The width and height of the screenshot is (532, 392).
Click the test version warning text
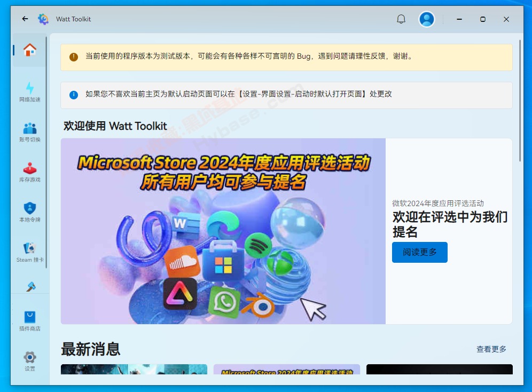[249, 56]
